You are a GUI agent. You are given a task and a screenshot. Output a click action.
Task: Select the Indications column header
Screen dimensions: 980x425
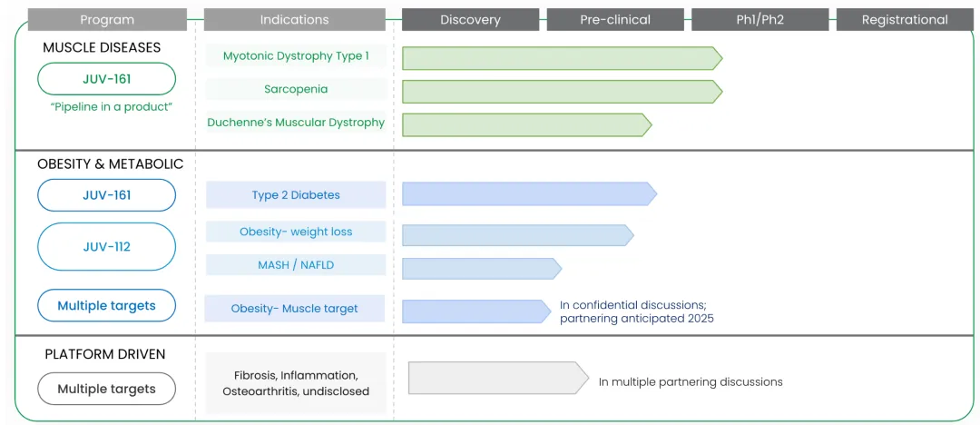coord(295,20)
